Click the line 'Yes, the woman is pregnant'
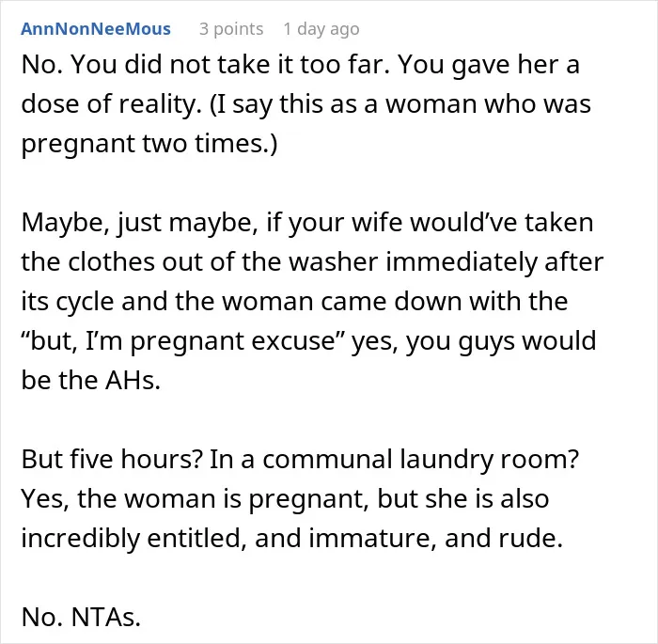This screenshot has width=658, height=644. [285, 498]
